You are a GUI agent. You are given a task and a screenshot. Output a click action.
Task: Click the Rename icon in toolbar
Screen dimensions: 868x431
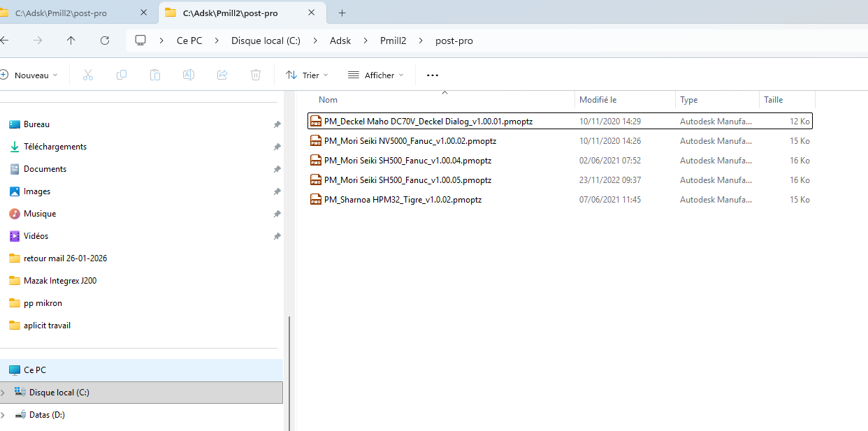pos(189,75)
